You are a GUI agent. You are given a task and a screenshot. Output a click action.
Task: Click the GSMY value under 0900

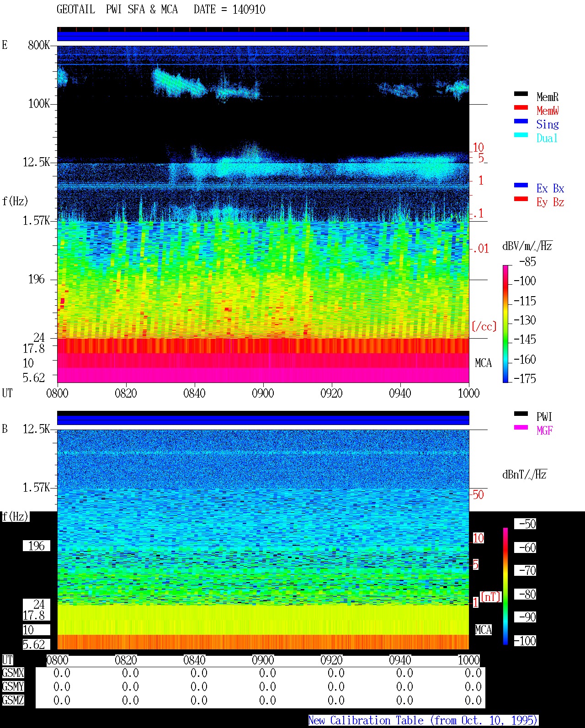267,687
